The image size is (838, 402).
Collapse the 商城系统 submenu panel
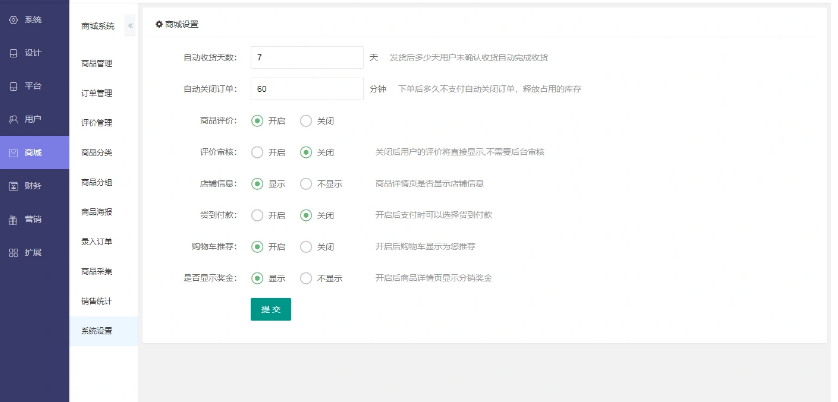tap(130, 26)
